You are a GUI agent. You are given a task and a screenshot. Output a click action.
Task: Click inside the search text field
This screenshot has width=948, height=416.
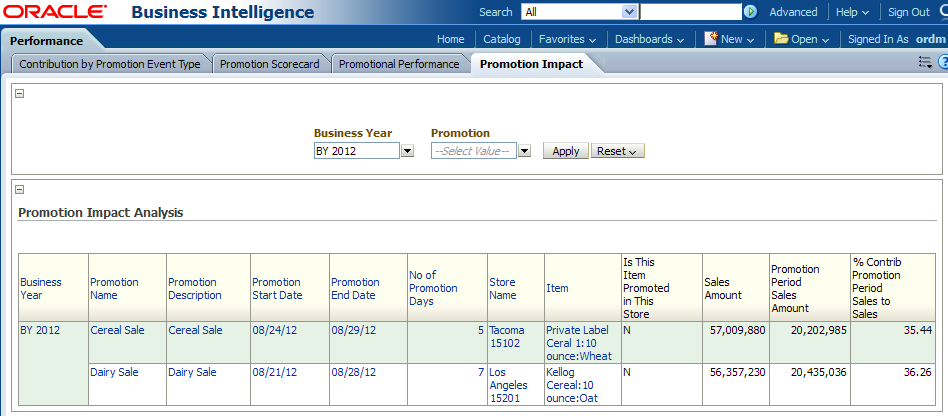[x=690, y=12]
